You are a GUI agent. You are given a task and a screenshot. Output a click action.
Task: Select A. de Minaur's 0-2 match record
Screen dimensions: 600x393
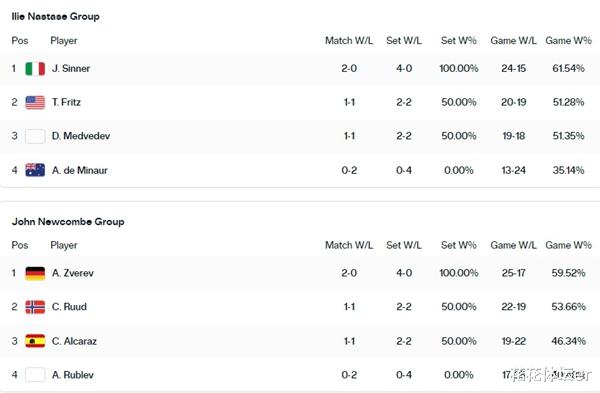(349, 170)
